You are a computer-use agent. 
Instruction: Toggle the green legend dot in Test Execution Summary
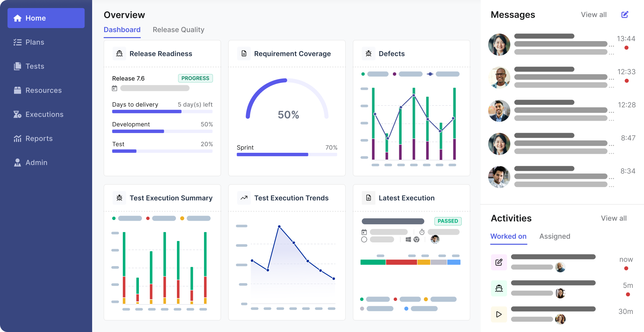tap(114, 218)
